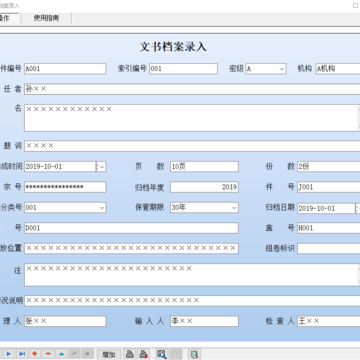Post edit with grey checkmark icon
360x360 pixels.
coord(74,354)
